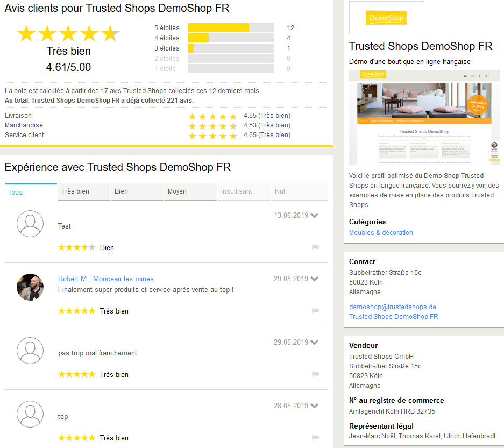Screen dimensions: 504x448
Task: Select the Tous tab
Action: click(31, 192)
